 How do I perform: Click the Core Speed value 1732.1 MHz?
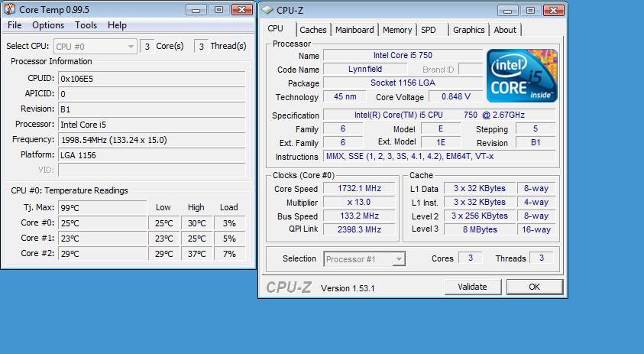tap(359, 188)
